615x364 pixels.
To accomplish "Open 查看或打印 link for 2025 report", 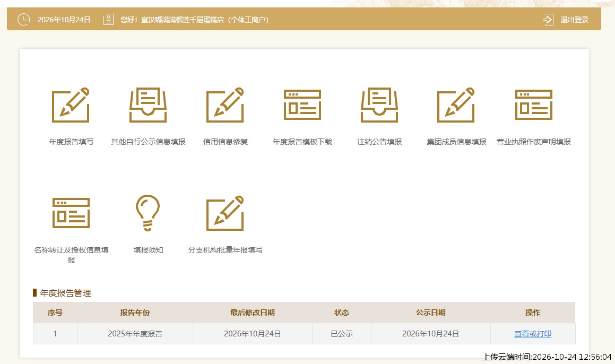I will point(533,334).
